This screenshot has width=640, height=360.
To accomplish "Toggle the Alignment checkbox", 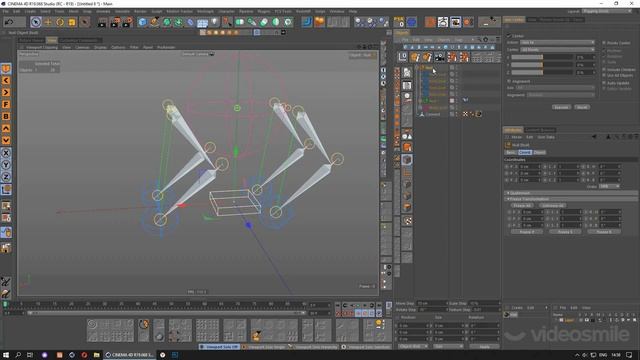I will tap(509, 81).
